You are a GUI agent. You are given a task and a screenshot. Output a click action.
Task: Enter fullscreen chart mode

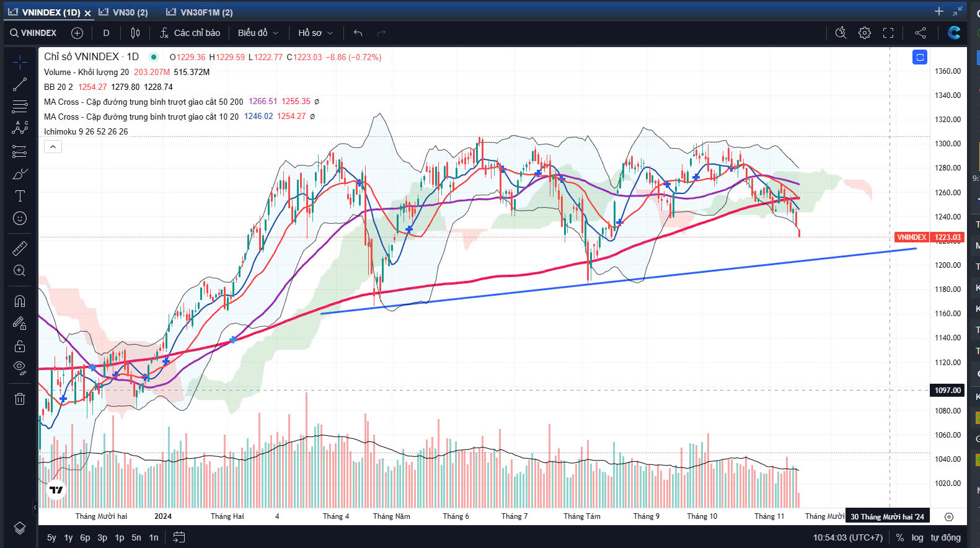[888, 33]
